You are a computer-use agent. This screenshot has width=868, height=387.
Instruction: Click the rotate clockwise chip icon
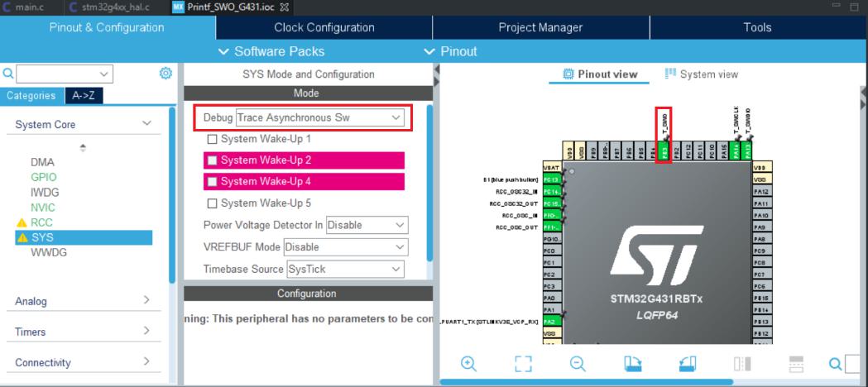click(633, 363)
